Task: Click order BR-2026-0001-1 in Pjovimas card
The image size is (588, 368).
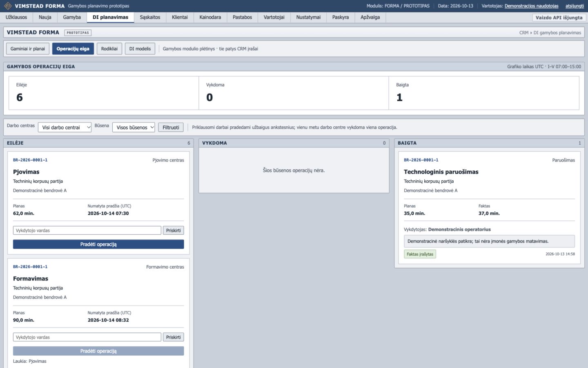Action: (x=30, y=160)
